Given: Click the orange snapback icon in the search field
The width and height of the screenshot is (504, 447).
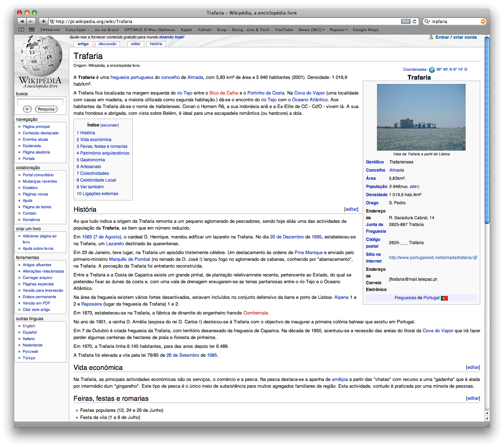Looking at the screenshot, I should [483, 21].
